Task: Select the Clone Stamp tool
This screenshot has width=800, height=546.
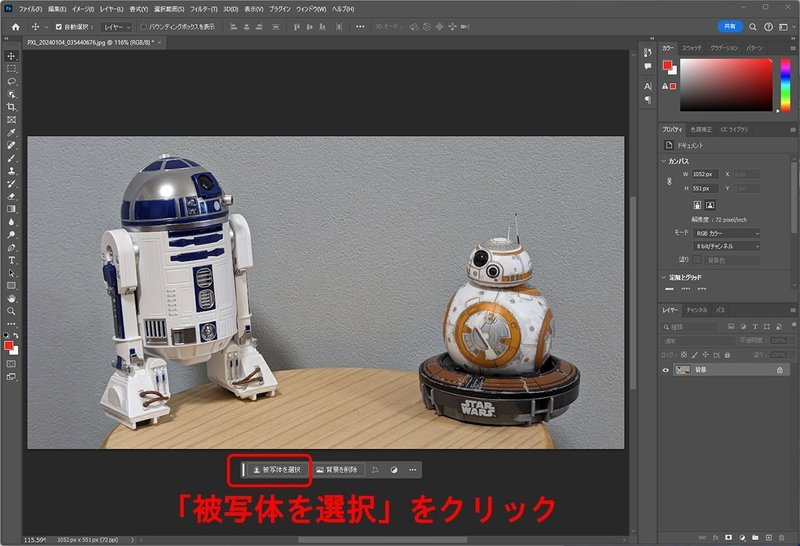Action: (x=11, y=171)
